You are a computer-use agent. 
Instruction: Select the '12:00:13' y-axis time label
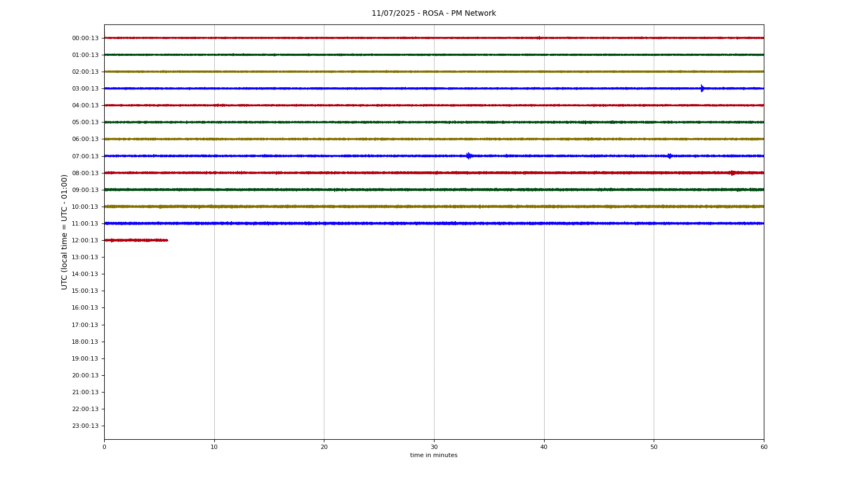point(85,240)
